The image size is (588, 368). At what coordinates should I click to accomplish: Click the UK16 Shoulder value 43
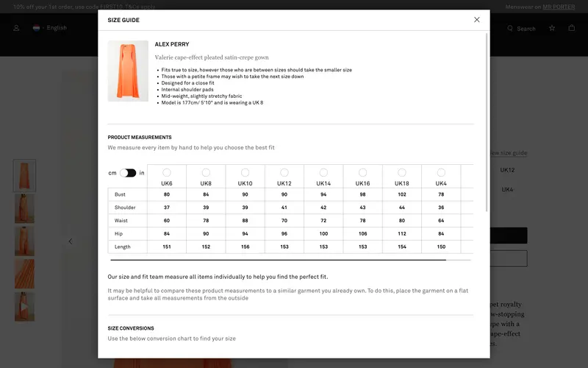[x=362, y=208]
